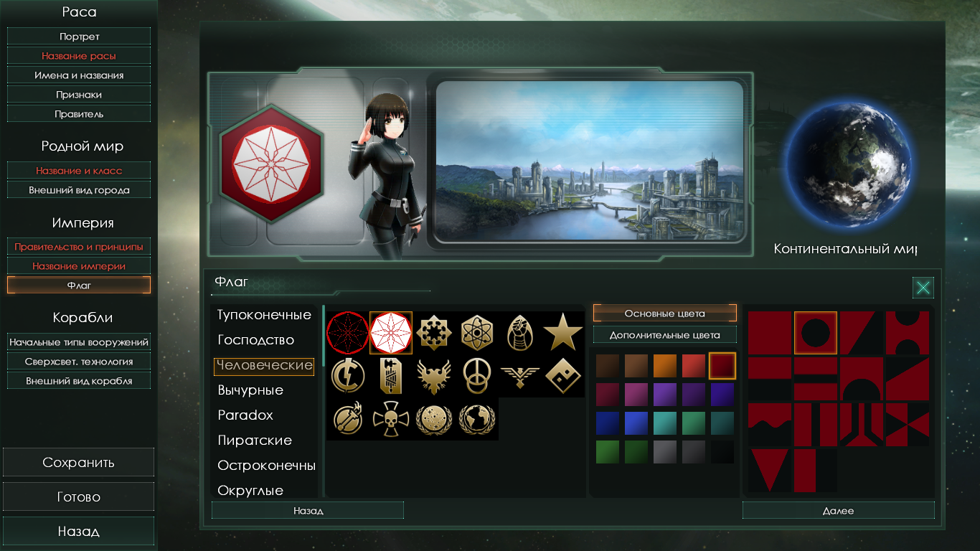The width and height of the screenshot is (980, 551).
Task: Select the teal color swatch
Action: 665,423
